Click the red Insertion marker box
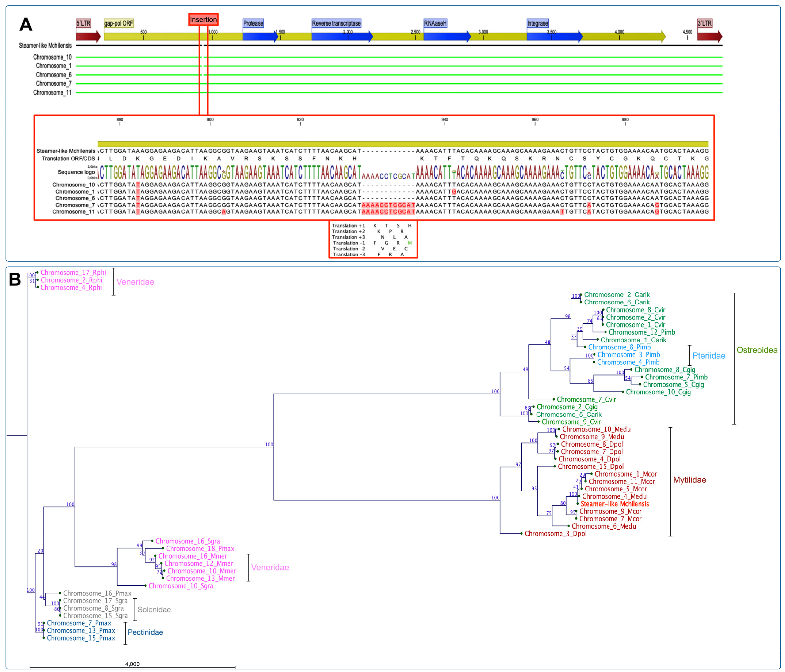785x672 pixels. point(203,20)
